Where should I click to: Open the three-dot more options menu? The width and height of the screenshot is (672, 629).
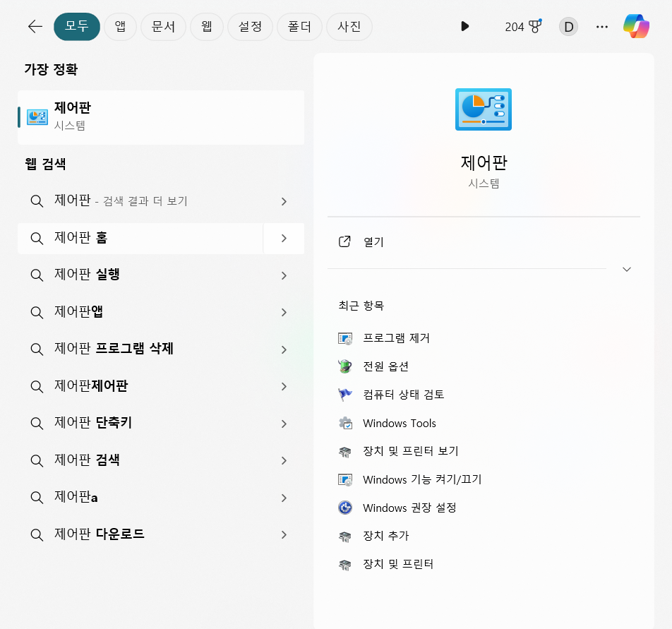click(601, 26)
